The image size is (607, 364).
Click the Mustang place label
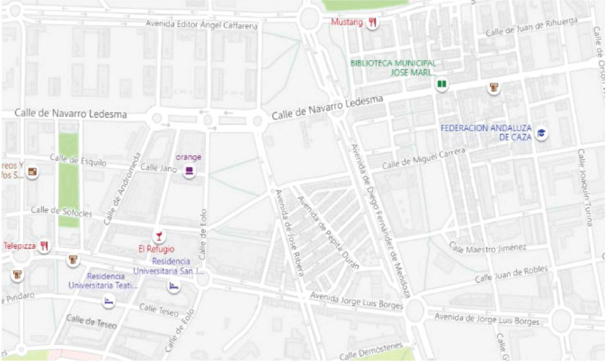point(347,22)
